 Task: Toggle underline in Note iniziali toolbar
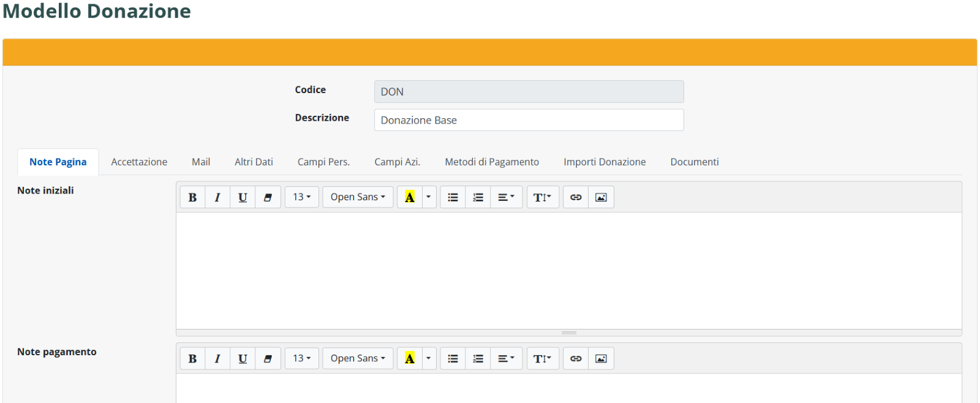pos(243,197)
